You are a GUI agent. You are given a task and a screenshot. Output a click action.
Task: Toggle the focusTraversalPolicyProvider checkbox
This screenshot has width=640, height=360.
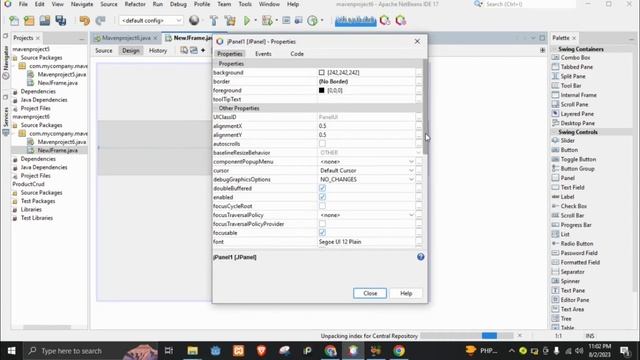click(322, 224)
